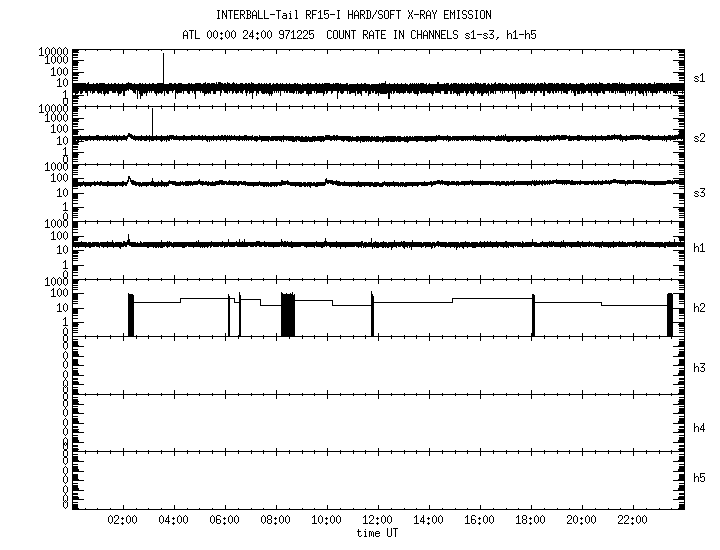Click the tall spike in s1 panel

(163, 68)
